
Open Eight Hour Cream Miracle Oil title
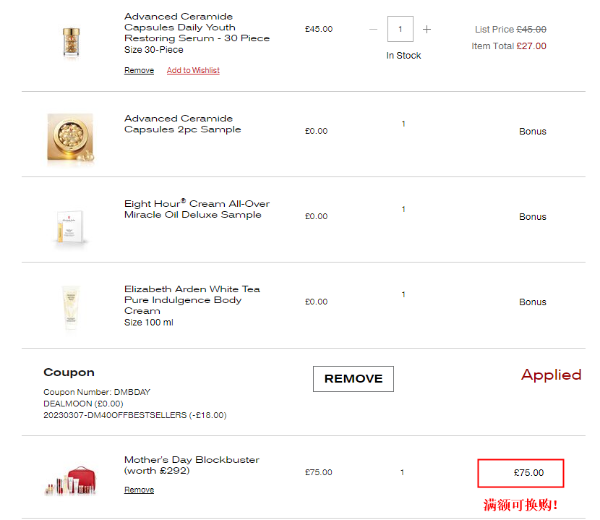click(196, 209)
